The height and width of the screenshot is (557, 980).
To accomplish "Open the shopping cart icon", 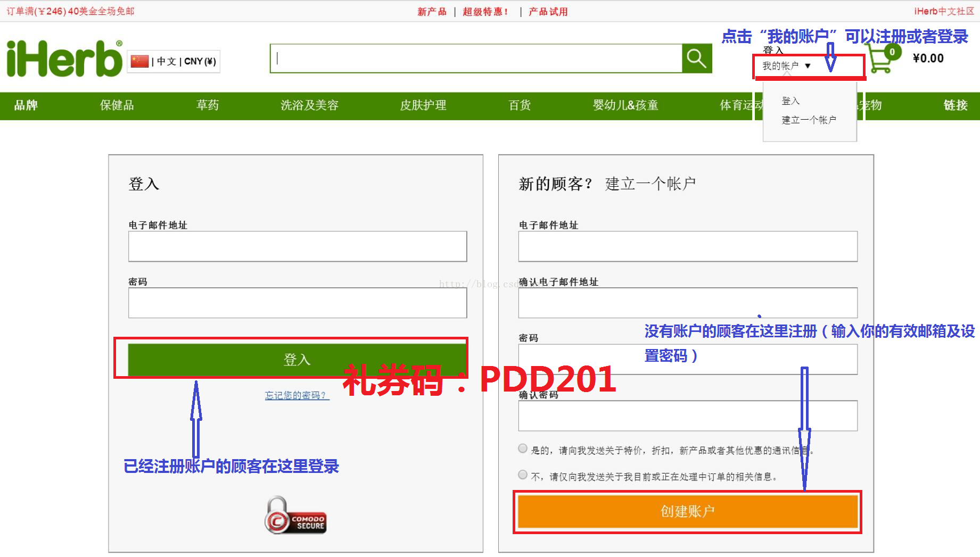I will click(x=884, y=59).
